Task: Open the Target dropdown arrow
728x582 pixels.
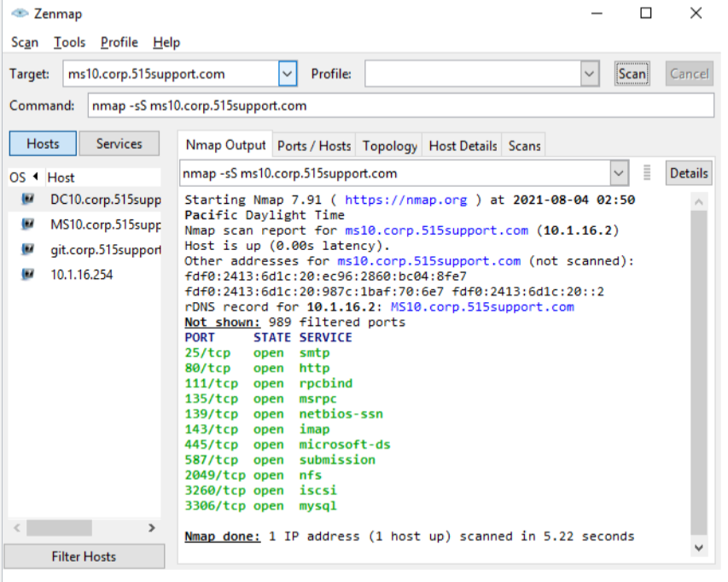Action: click(x=288, y=73)
